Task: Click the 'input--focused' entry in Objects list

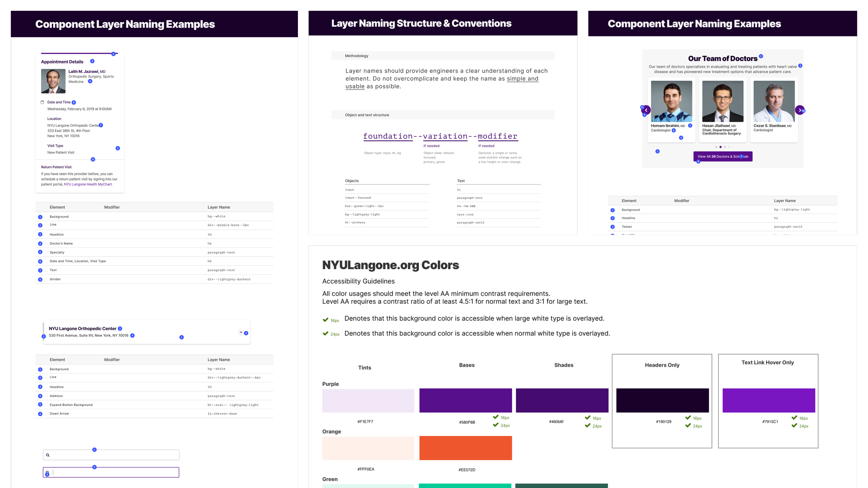Action: (358, 197)
